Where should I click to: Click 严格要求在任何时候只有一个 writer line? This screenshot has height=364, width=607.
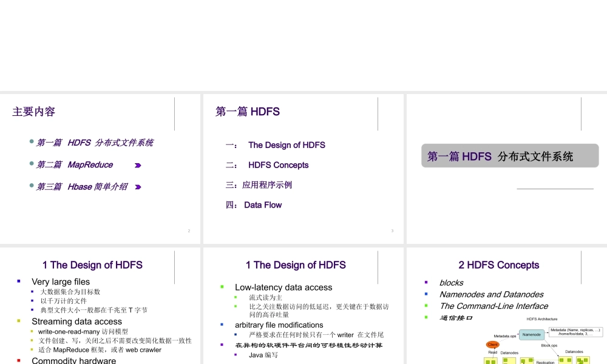316,335
